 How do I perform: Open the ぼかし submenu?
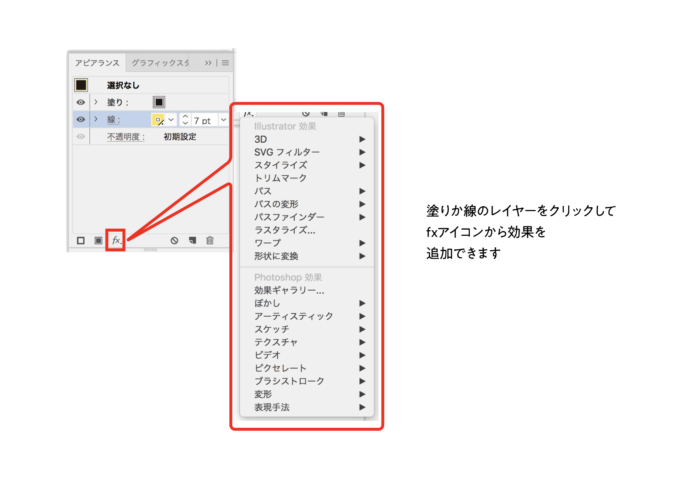click(307, 303)
